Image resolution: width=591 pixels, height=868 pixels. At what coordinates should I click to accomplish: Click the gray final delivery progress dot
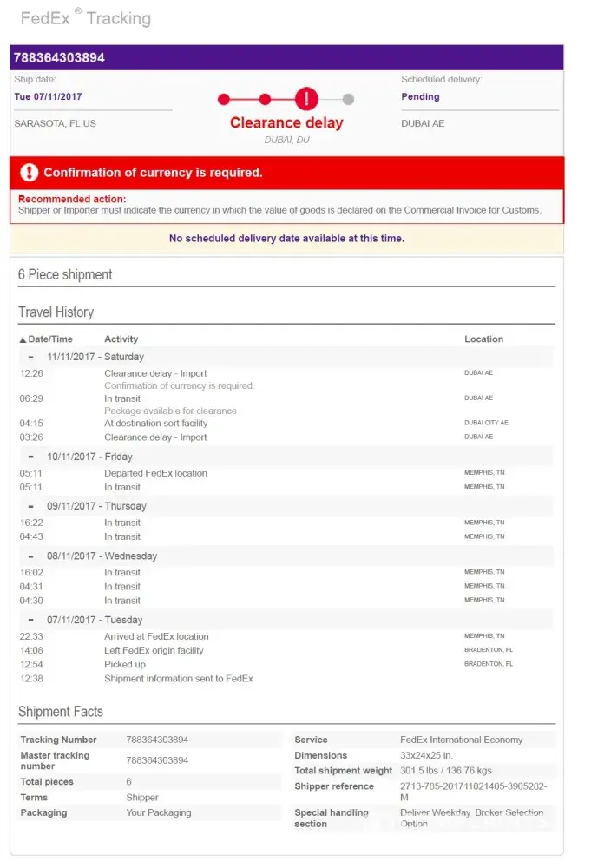pos(348,99)
